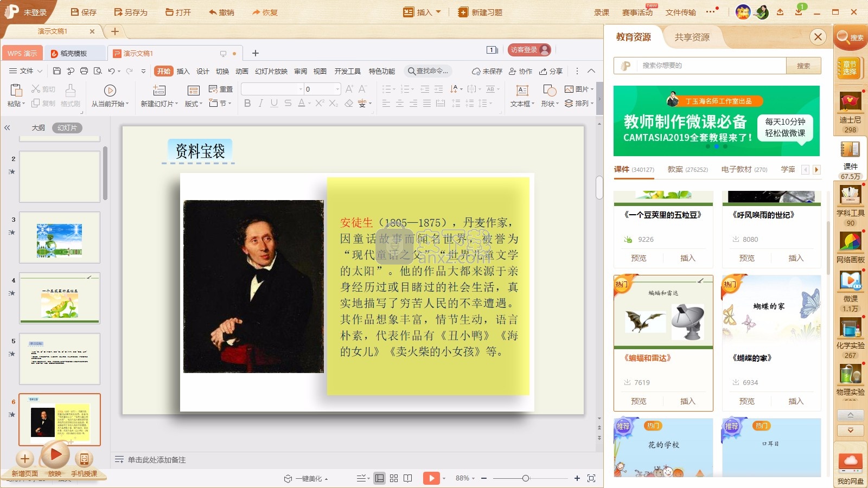Switch to normal view in status bar
Viewport: 868px width, 488px height.
click(380, 478)
